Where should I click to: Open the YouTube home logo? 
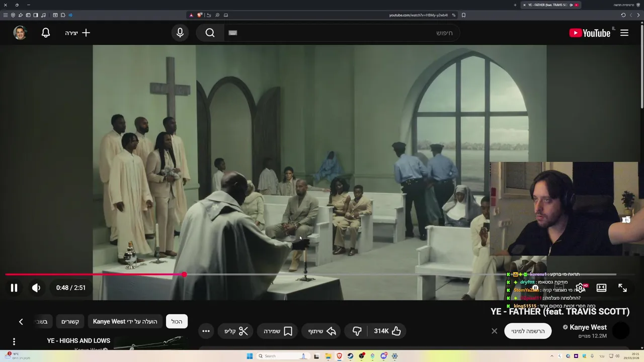pos(590,33)
